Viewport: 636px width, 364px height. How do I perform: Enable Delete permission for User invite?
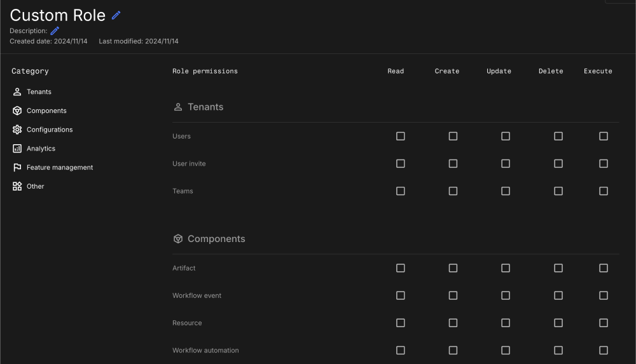pos(558,164)
